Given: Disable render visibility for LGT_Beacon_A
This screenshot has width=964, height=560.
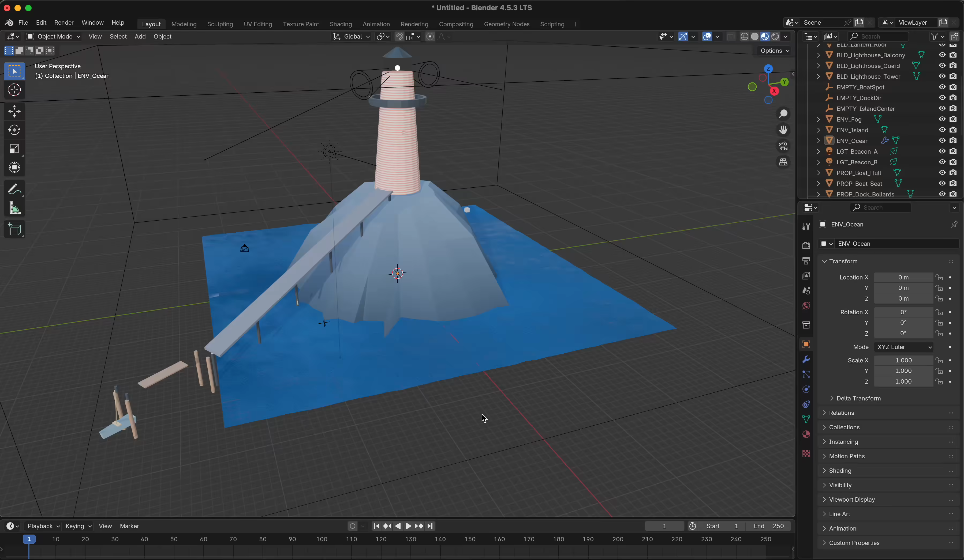Looking at the screenshot, I should (953, 151).
